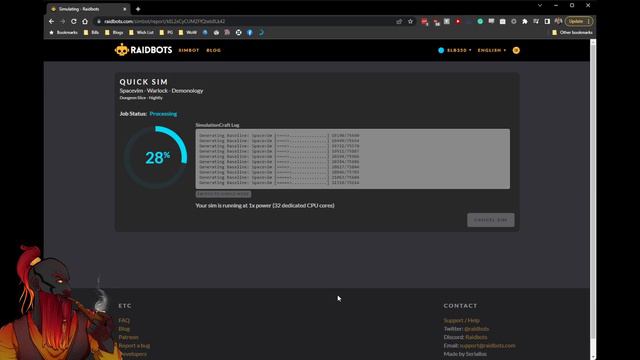This screenshot has width=640, height=360.
Task: Open the Other bookmarks folder
Action: [572, 32]
